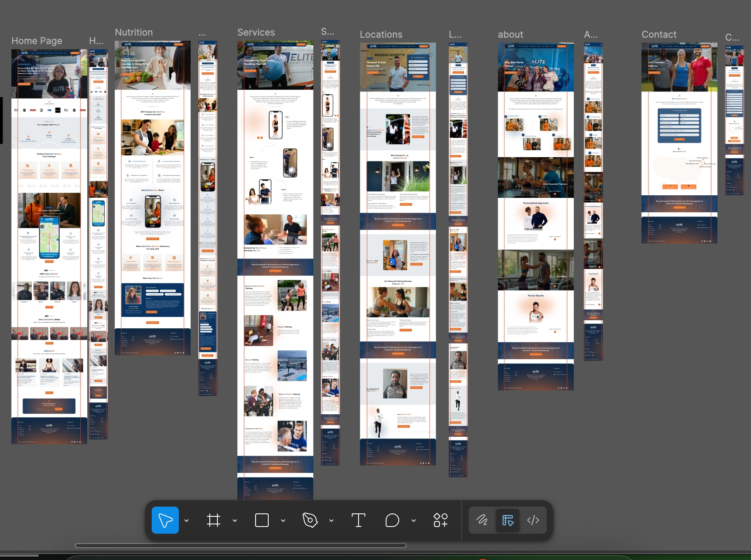Click the Locations desktop frame thumbnail
Viewport: 751px width, 560px height.
pyautogui.click(x=398, y=254)
